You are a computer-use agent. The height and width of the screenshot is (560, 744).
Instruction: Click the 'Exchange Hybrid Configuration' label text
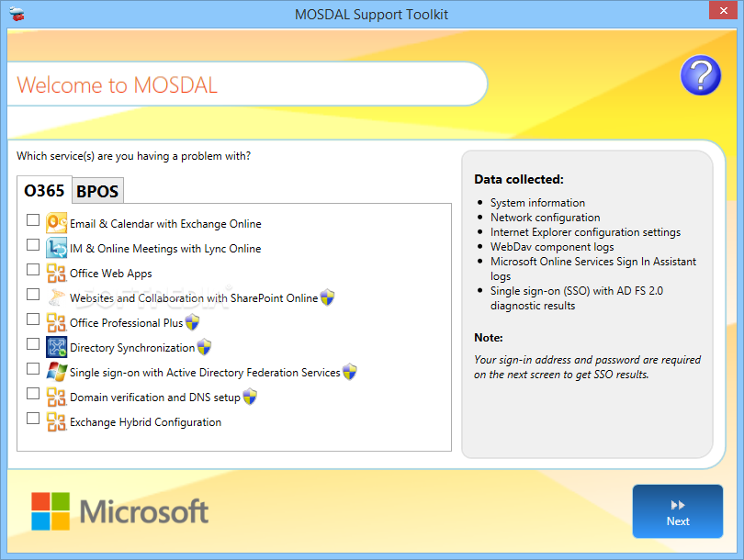146,422
